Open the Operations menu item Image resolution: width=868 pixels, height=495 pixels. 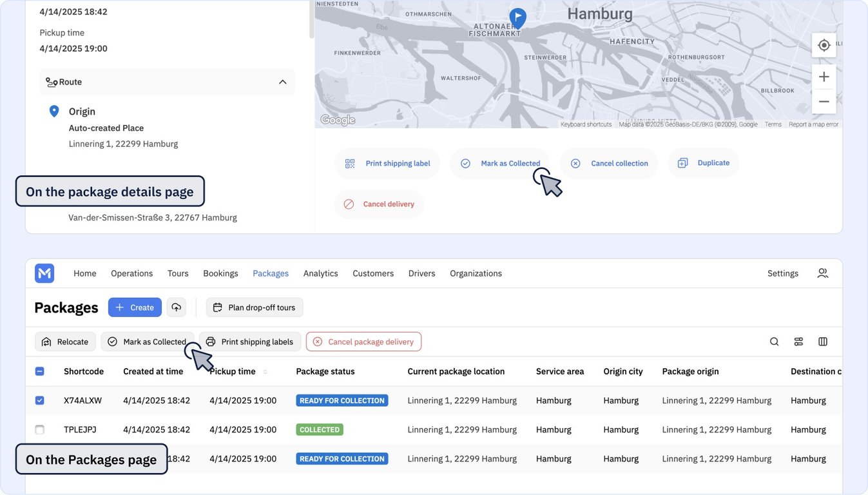[131, 273]
